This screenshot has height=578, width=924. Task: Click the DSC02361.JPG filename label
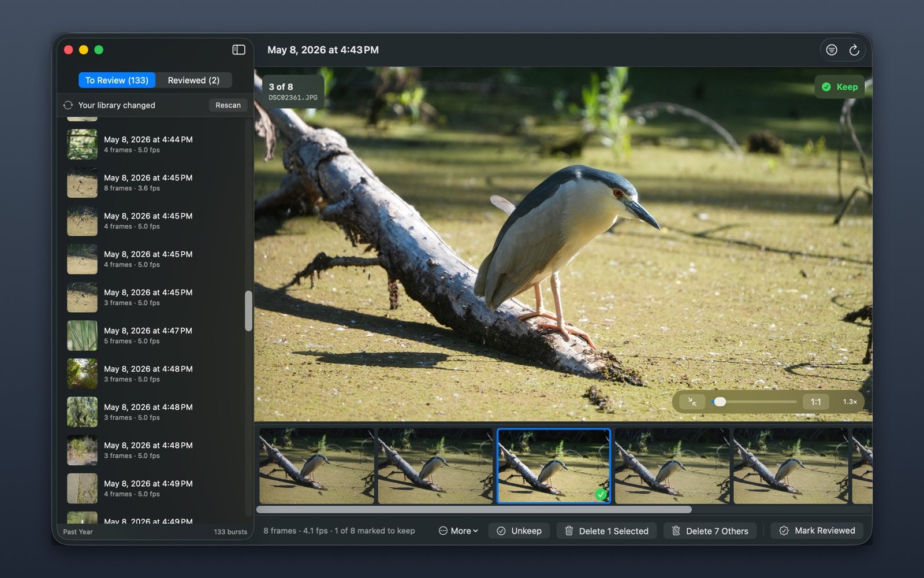(x=293, y=98)
